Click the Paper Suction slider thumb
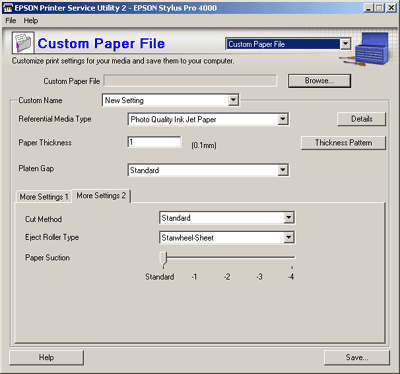Screen dimensions: 400x374 click(163, 259)
